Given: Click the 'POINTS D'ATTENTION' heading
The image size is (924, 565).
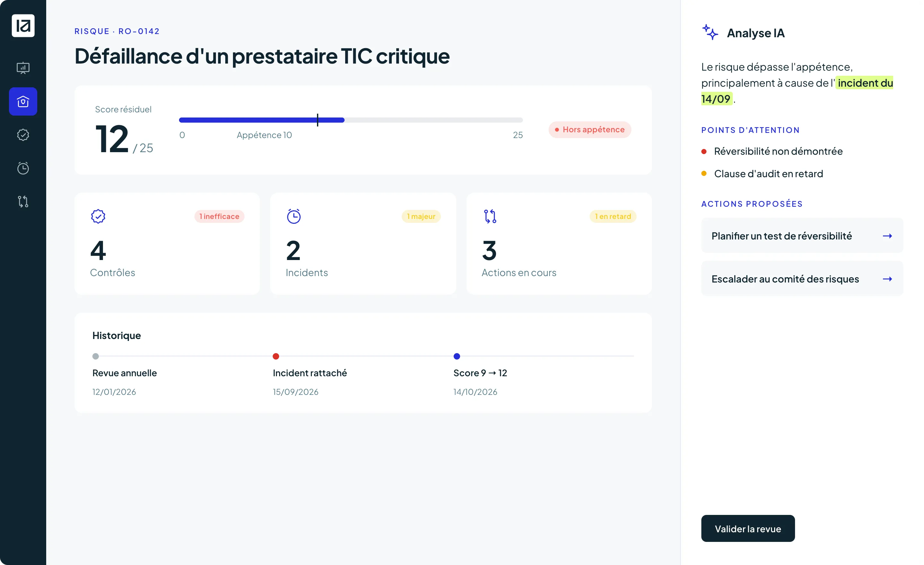Looking at the screenshot, I should click(750, 130).
